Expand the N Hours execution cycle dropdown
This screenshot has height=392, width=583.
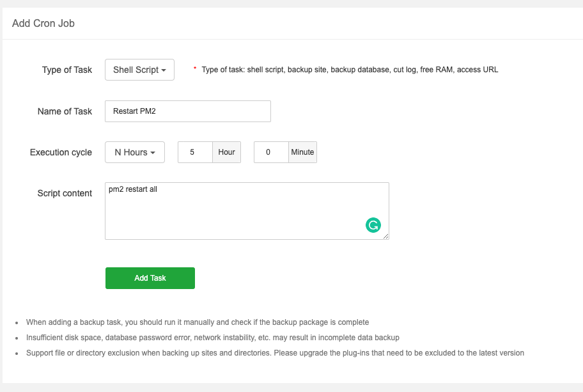[x=135, y=152]
